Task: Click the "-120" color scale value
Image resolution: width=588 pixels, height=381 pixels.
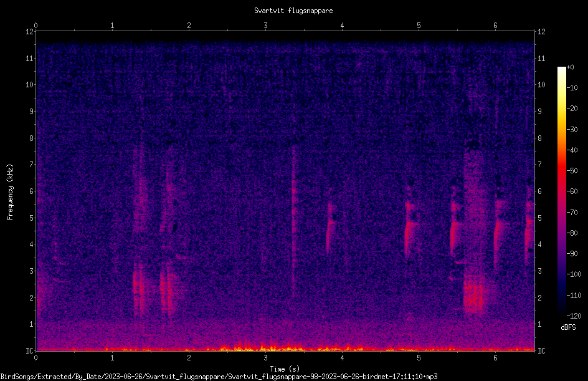Action: (x=574, y=316)
